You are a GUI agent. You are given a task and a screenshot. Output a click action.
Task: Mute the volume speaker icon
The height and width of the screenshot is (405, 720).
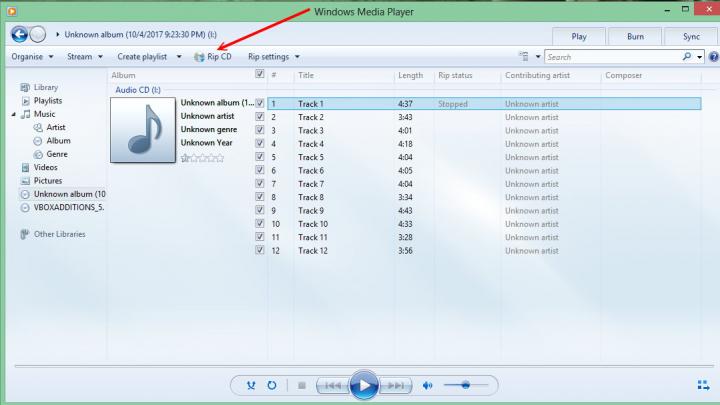[428, 385]
